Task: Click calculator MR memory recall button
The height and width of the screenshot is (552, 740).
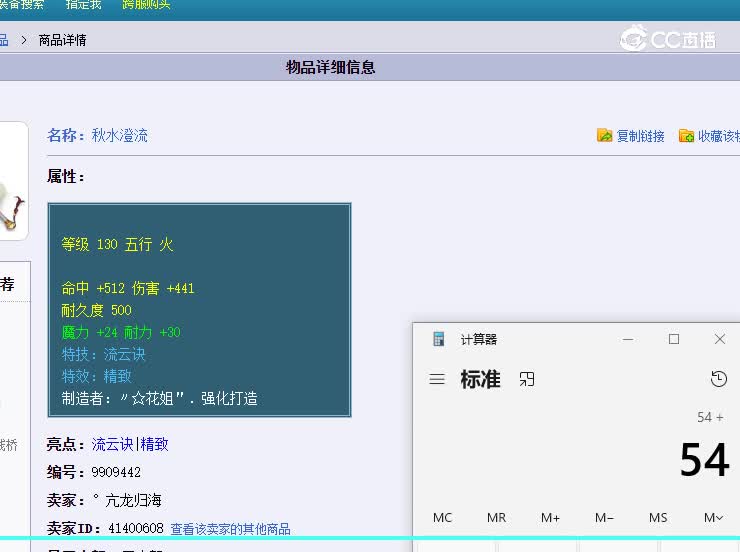Action: (x=496, y=518)
